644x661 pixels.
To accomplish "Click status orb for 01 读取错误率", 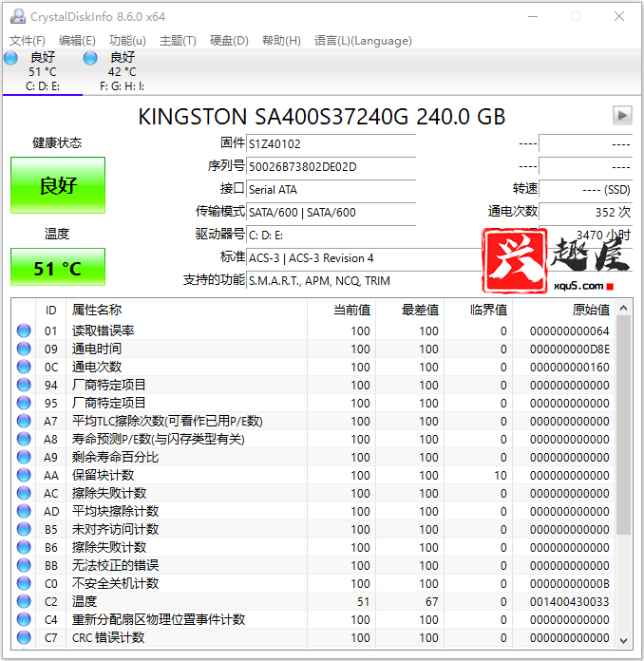I will click(24, 330).
